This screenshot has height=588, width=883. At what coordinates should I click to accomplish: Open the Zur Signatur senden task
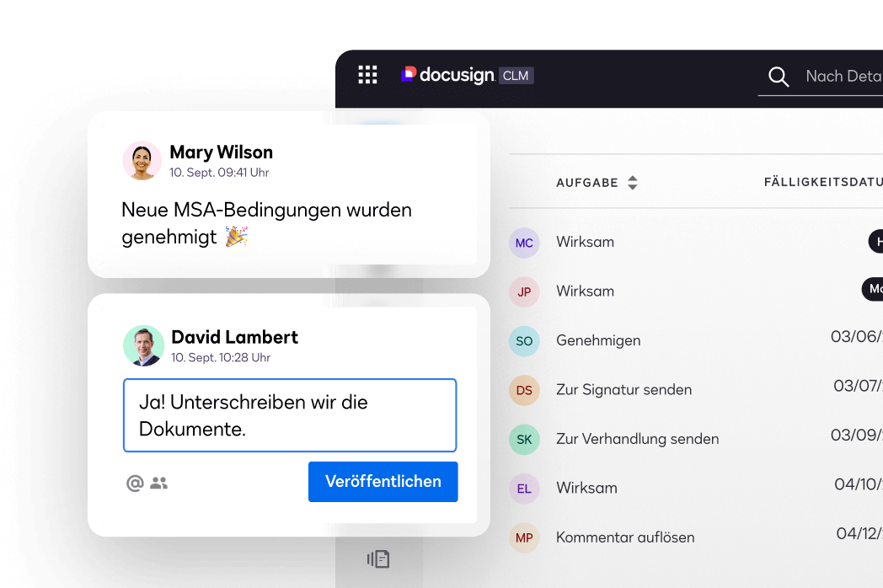[x=623, y=390]
